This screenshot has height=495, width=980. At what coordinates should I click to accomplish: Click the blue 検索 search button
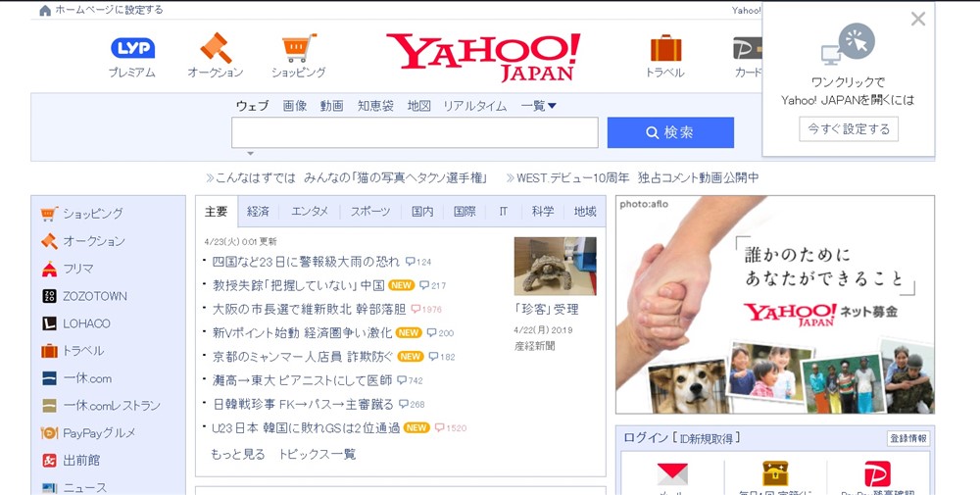coord(670,132)
